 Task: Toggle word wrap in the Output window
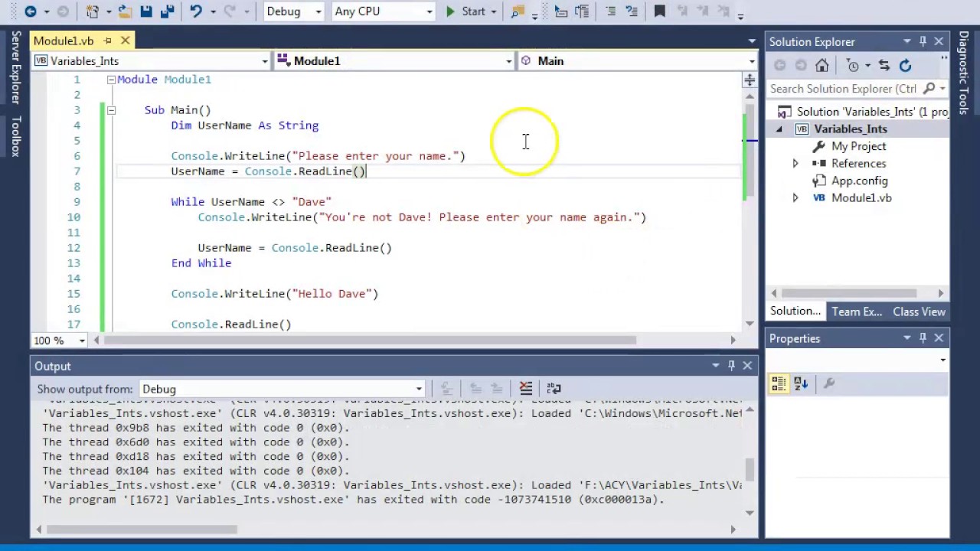tap(554, 389)
